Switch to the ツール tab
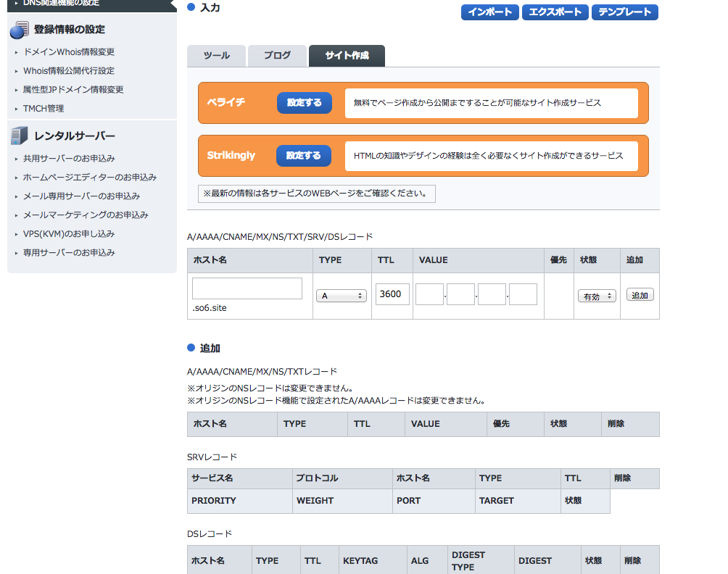 216,56
